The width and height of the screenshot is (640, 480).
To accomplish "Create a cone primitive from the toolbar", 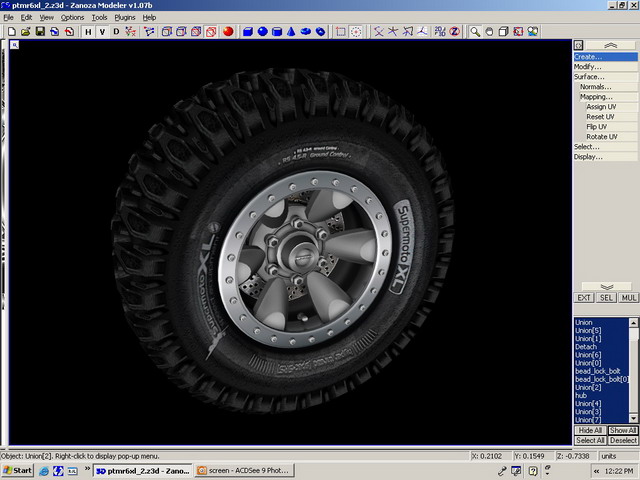I will pos(291,31).
